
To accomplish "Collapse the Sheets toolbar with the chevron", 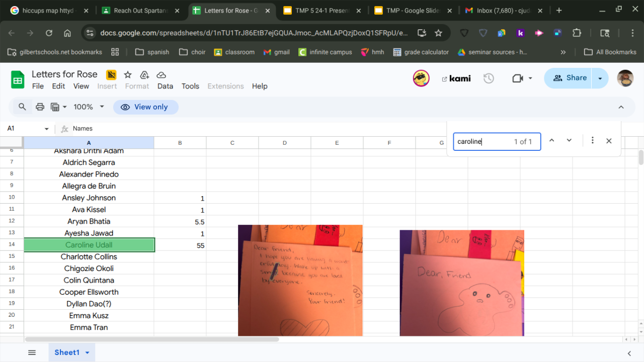I will click(x=621, y=107).
